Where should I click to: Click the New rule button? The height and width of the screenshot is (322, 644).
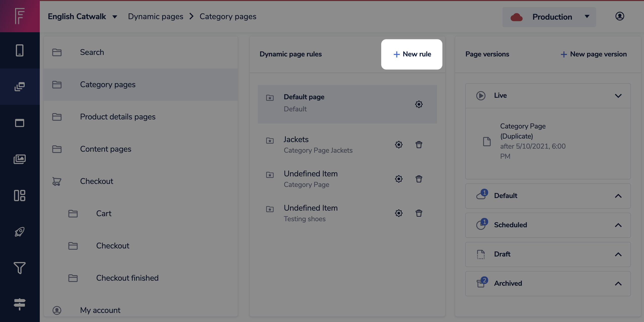(412, 54)
